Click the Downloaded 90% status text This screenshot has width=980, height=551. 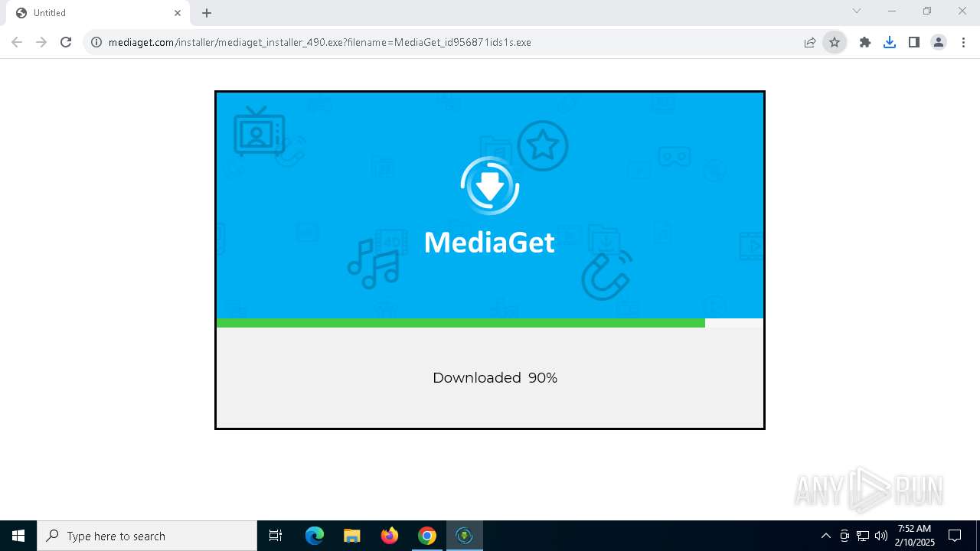click(495, 377)
